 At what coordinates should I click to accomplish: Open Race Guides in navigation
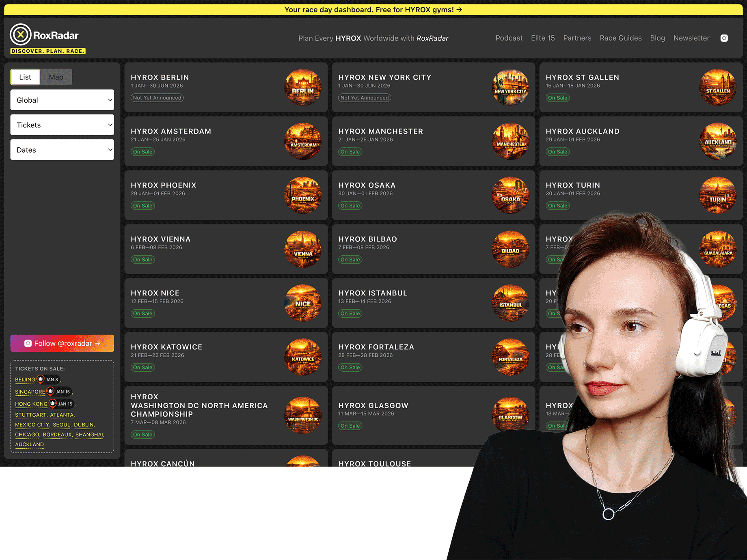point(621,38)
